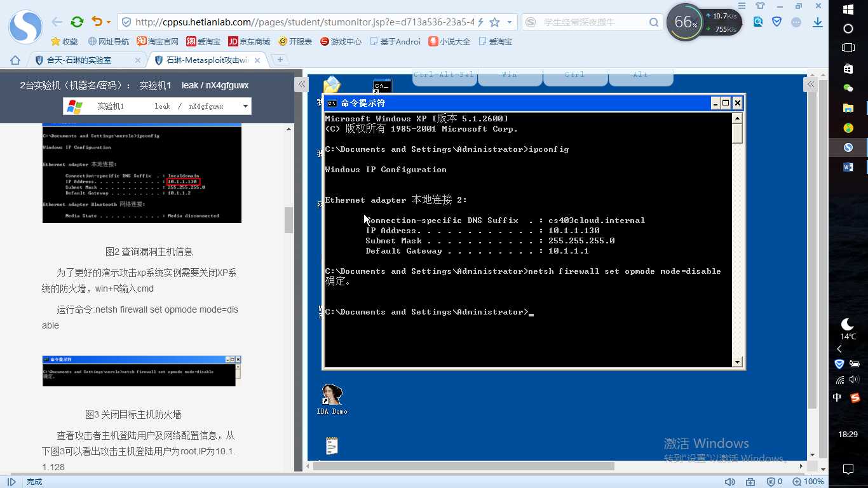The height and width of the screenshot is (488, 868).
Task: Click the Alt key button
Action: (641, 76)
